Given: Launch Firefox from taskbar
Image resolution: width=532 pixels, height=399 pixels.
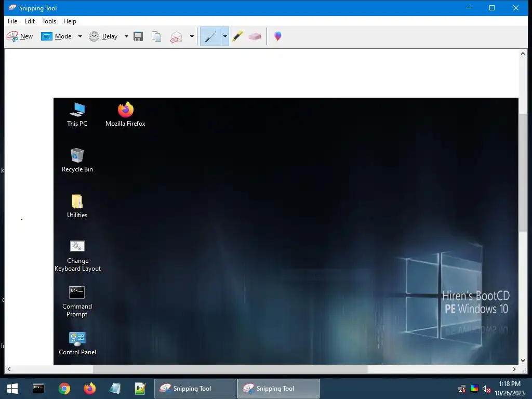Looking at the screenshot, I should (89, 389).
